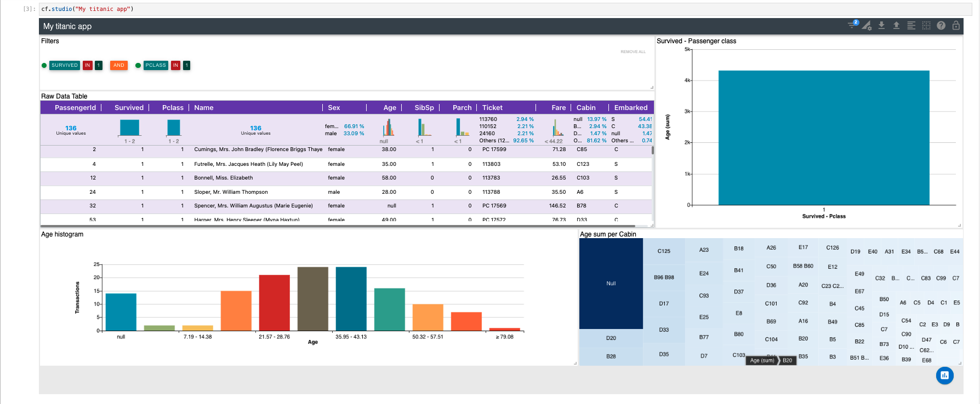Click the Filters panel resize handle corner
The width and height of the screenshot is (980, 404).
pos(652,87)
